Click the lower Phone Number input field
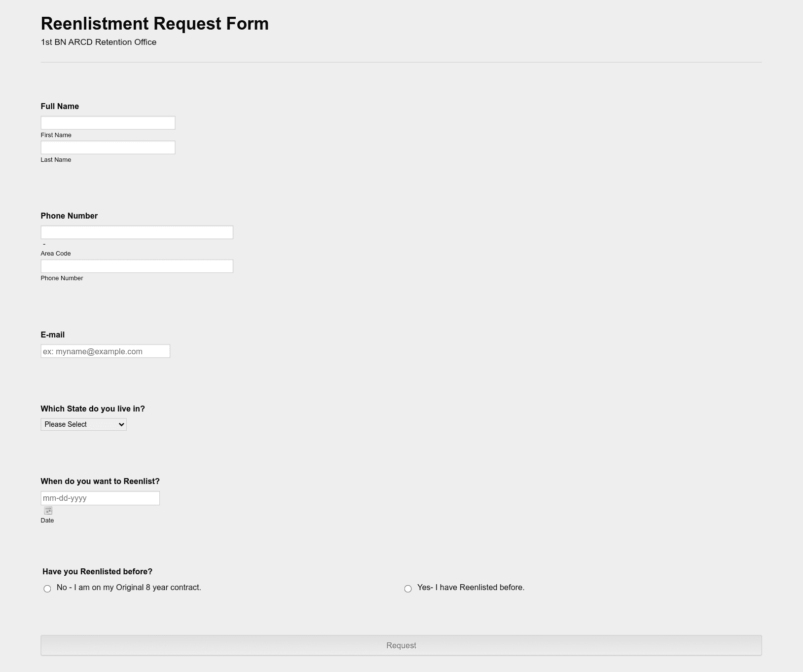 (x=137, y=266)
